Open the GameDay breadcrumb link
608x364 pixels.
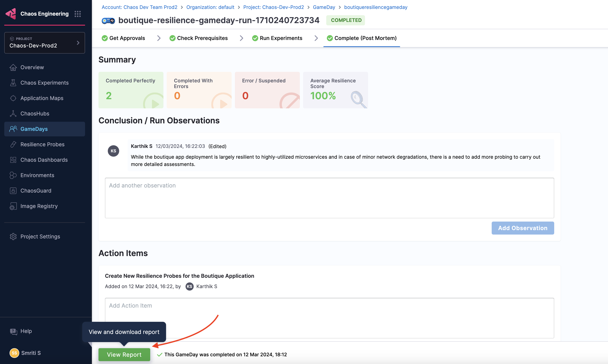coord(324,7)
